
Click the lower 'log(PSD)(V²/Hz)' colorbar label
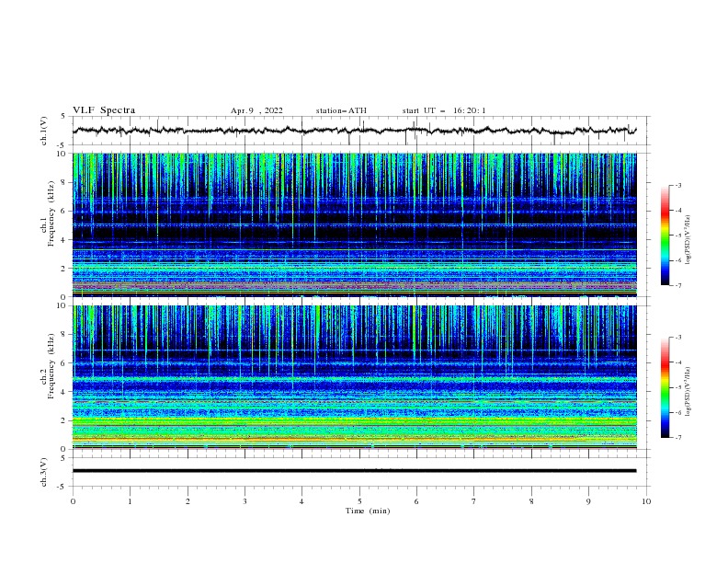[688, 391]
